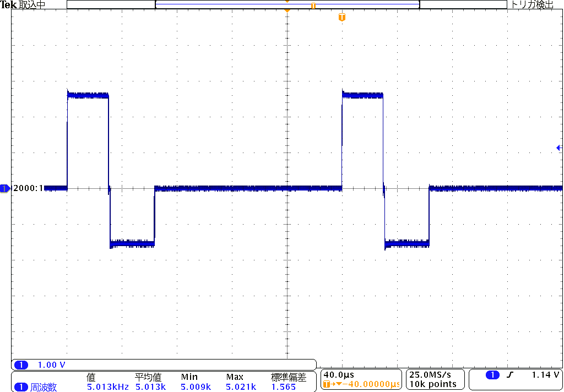Screen dimensions: 564x392
Task: Click the トリガ検出 trigger status indicator
Action: tap(532, 5)
